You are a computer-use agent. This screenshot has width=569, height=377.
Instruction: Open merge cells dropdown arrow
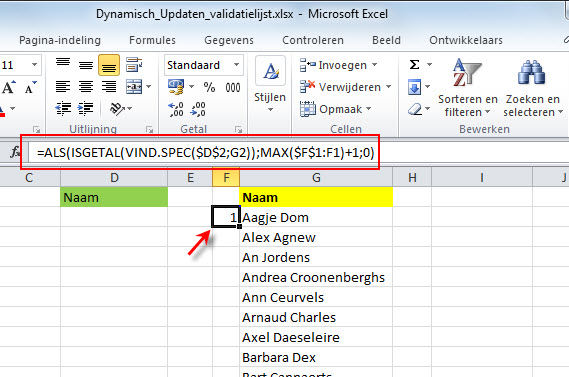point(149,87)
